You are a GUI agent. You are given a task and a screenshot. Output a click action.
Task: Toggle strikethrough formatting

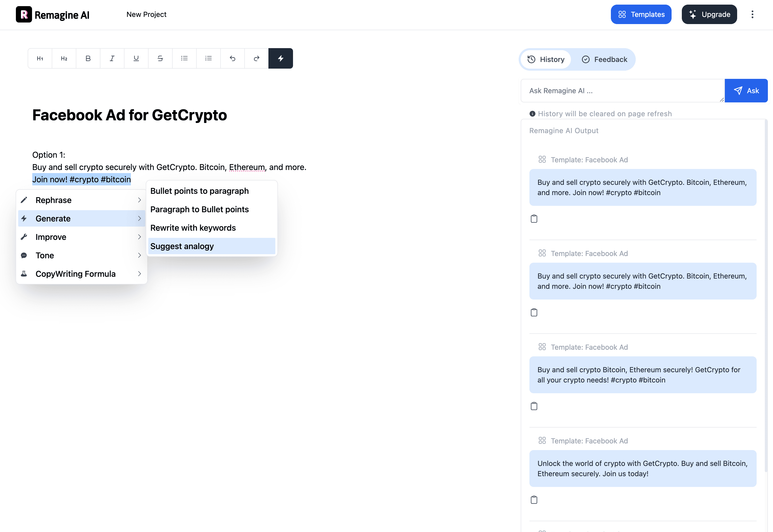tap(160, 58)
